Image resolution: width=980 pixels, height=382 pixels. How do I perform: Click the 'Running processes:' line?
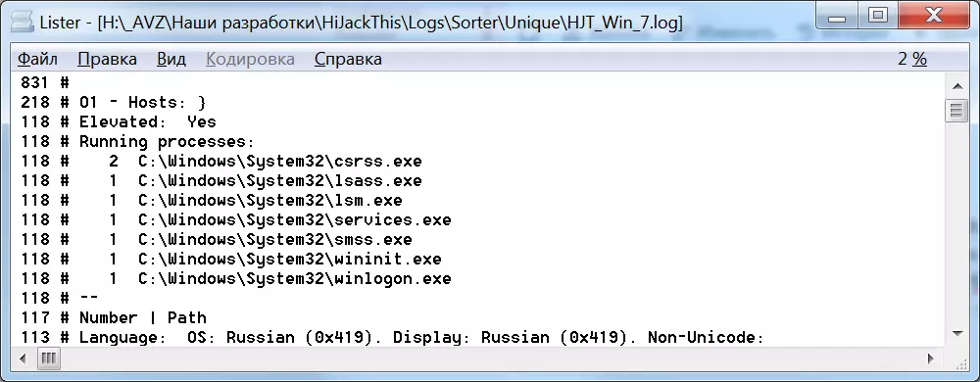137,141
